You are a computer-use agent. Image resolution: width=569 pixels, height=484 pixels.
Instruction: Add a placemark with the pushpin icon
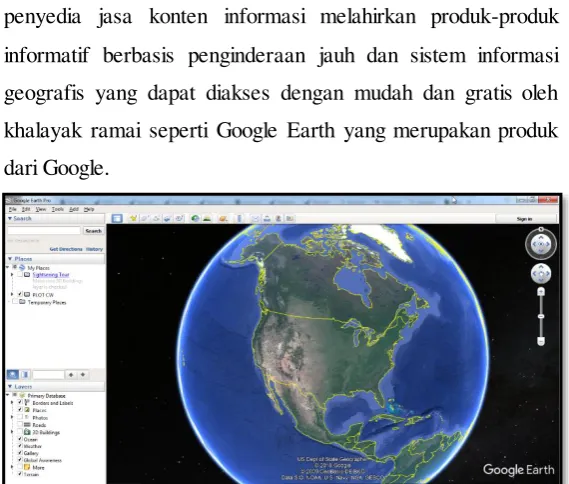(134, 218)
